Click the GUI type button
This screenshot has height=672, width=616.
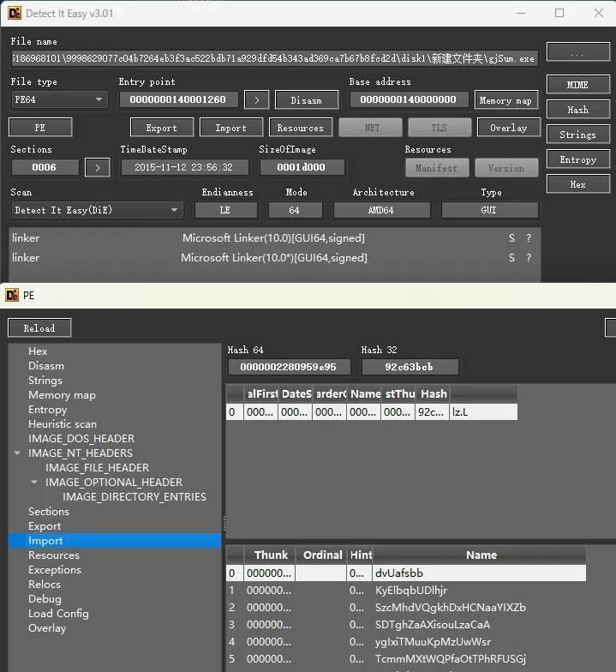pyautogui.click(x=490, y=211)
